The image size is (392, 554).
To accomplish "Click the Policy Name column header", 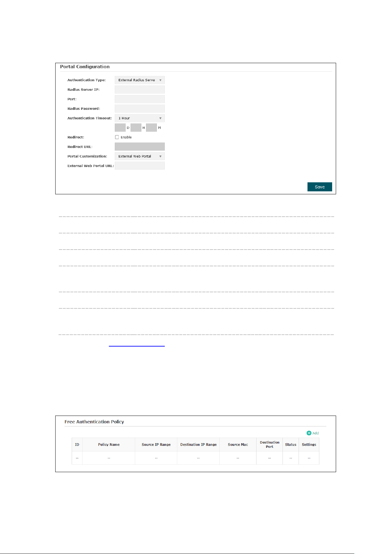I will pos(109,445).
